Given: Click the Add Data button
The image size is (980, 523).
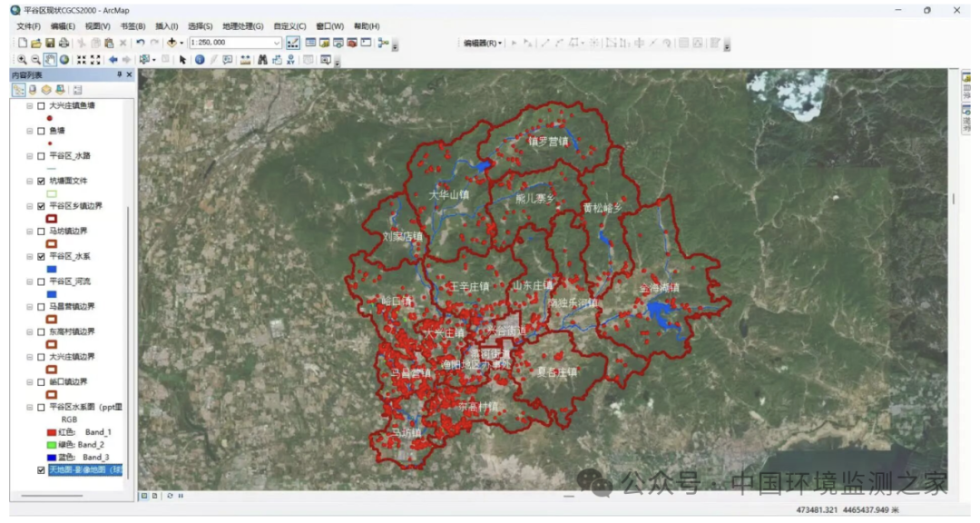Looking at the screenshot, I should point(171,44).
